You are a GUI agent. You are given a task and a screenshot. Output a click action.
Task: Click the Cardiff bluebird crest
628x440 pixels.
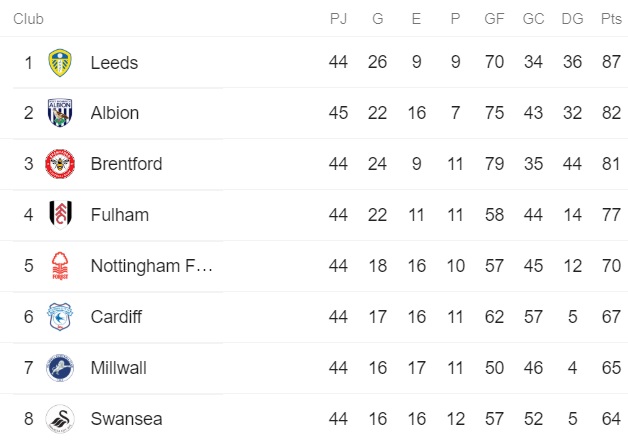point(60,317)
